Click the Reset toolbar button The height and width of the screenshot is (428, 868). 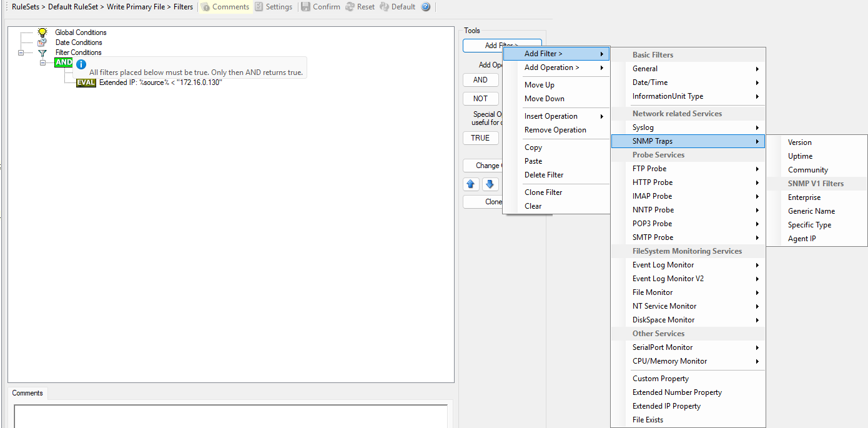coord(359,7)
